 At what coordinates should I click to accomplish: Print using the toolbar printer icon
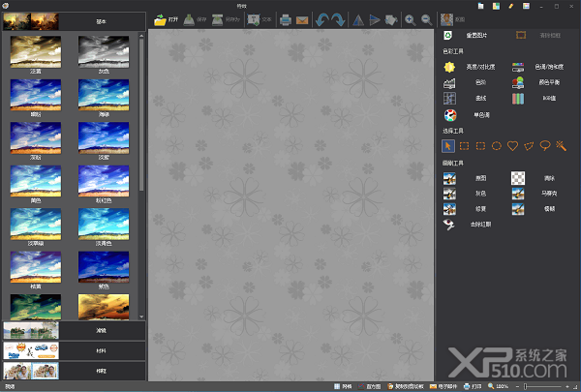click(286, 19)
